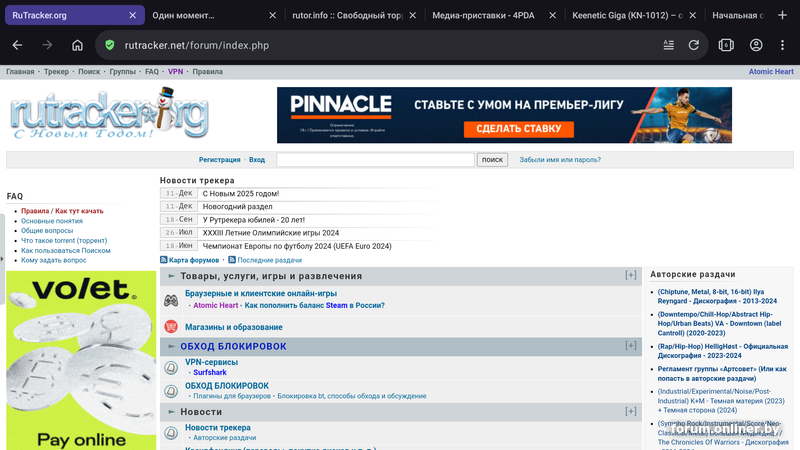Open 'Группы' in the site menu

[122, 71]
